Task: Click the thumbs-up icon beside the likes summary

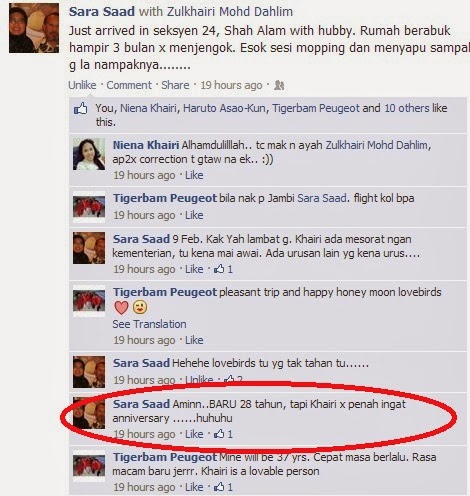Action: point(80,109)
